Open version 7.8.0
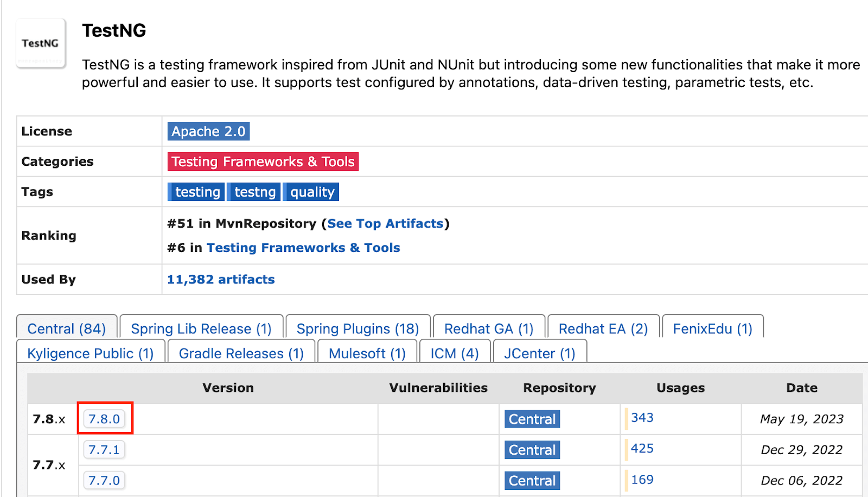Viewport: 868px width, 497px height. pyautogui.click(x=104, y=419)
